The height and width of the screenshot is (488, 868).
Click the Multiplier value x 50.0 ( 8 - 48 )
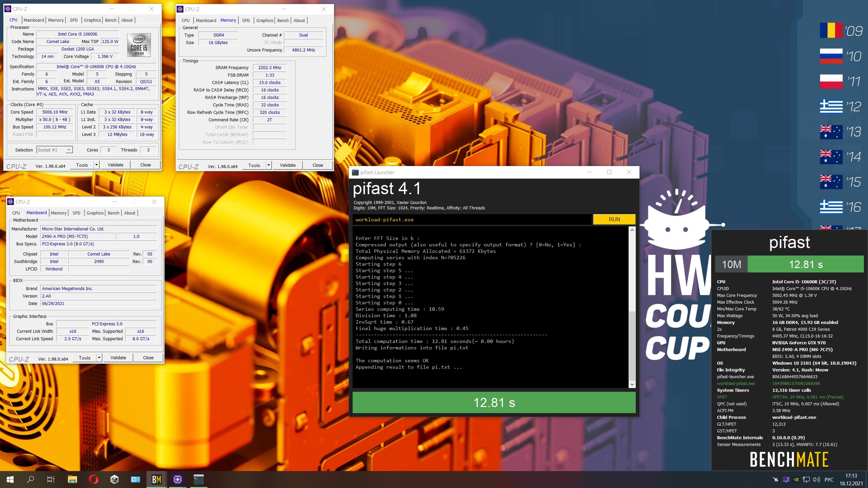(55, 120)
